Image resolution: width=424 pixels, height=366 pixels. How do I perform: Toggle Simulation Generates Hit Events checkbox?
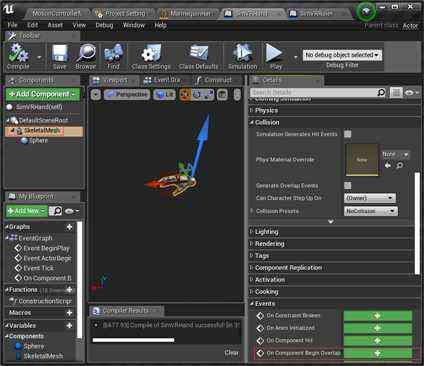[x=348, y=134]
